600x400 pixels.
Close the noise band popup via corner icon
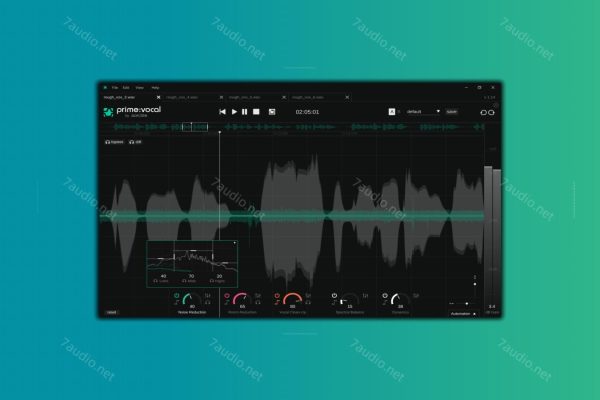235,243
